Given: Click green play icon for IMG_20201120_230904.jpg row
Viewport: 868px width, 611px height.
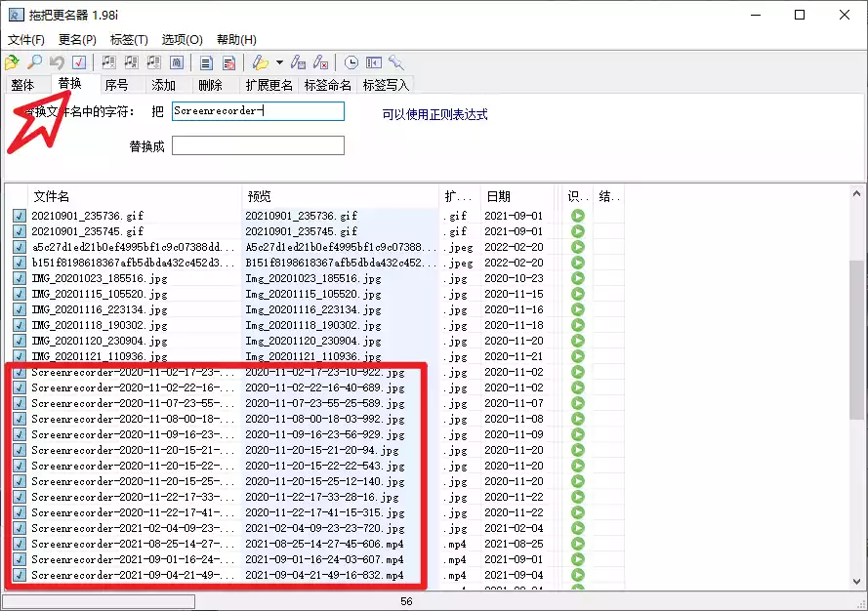Looking at the screenshot, I should tap(577, 341).
